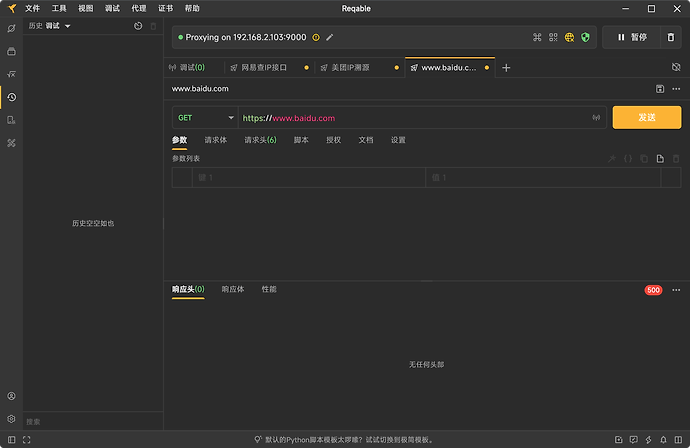The width and height of the screenshot is (690, 448).
Task: Show the QR code icon
Action: coord(553,37)
